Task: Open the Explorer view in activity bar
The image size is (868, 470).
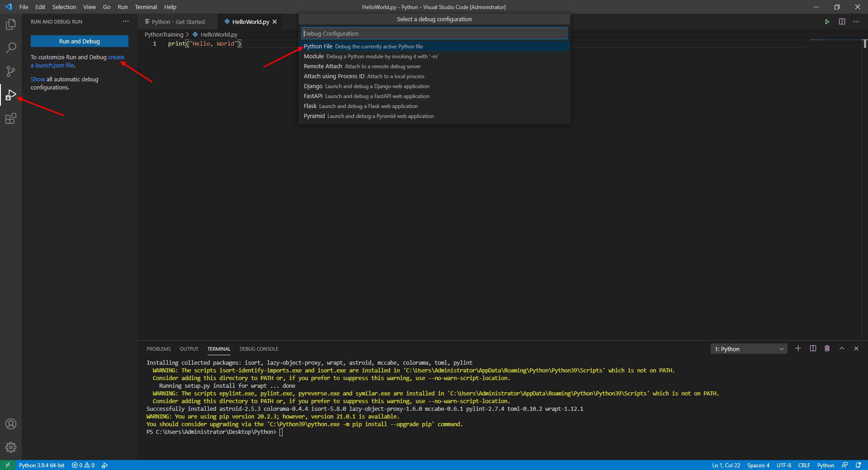Action: [11, 24]
